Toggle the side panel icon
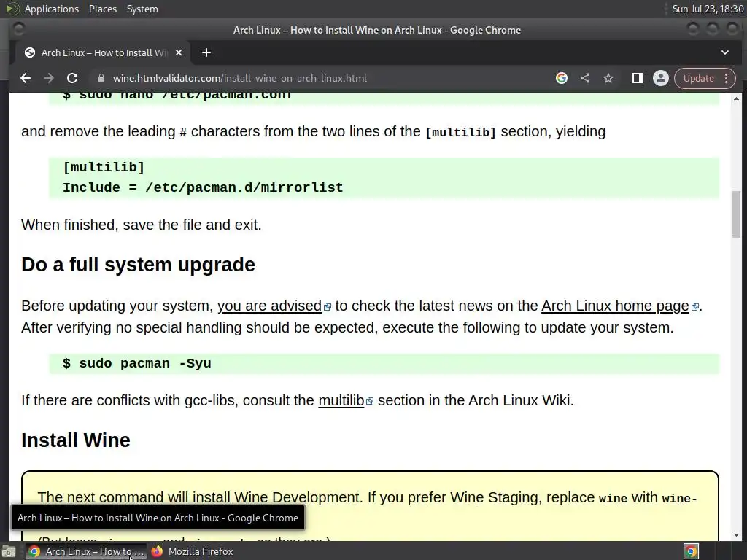Image resolution: width=747 pixels, height=560 pixels. tap(637, 78)
